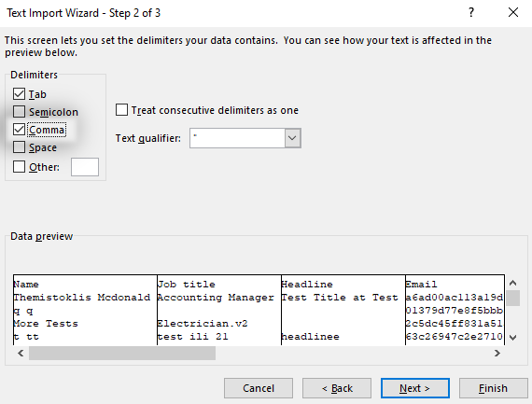Image resolution: width=532 pixels, height=404 pixels.
Task: Click the Other delimiter text field
Action: (85, 167)
